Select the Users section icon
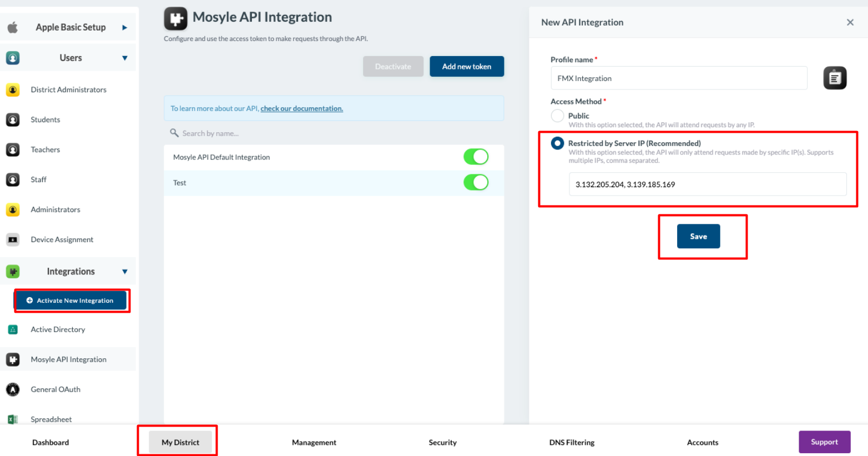 pyautogui.click(x=13, y=57)
